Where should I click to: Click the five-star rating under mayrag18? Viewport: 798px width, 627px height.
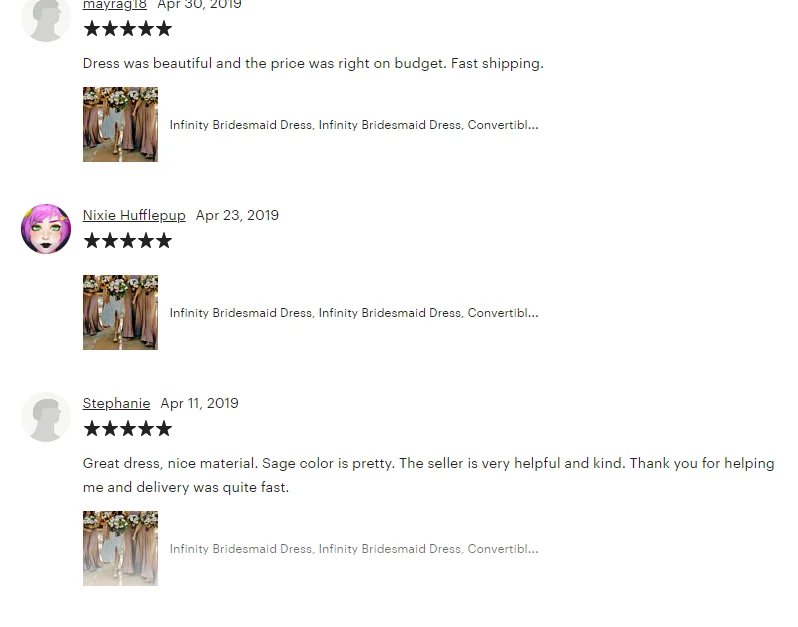128,28
